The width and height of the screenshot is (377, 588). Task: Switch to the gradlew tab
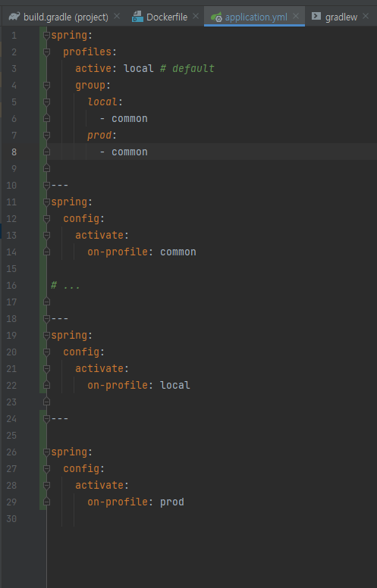(x=341, y=17)
